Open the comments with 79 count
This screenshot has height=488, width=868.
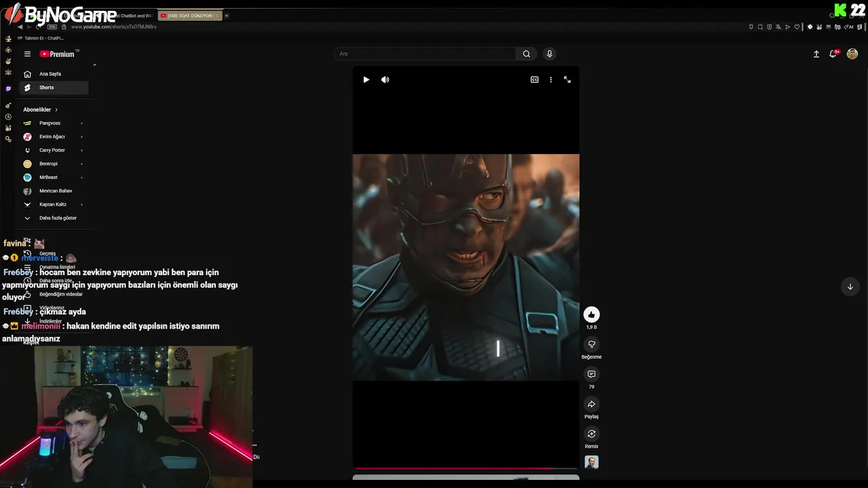(x=591, y=374)
